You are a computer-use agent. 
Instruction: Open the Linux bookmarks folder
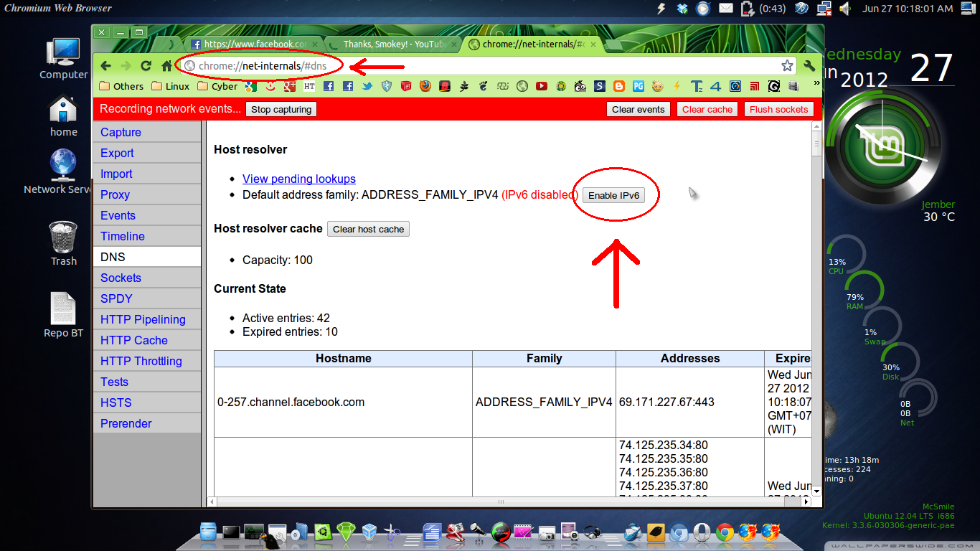(x=171, y=86)
